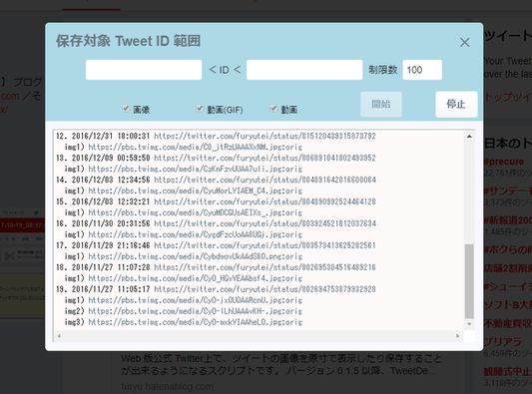The image size is (532, 394).
Task: Open img1 link of entry 12
Action: tap(195, 148)
